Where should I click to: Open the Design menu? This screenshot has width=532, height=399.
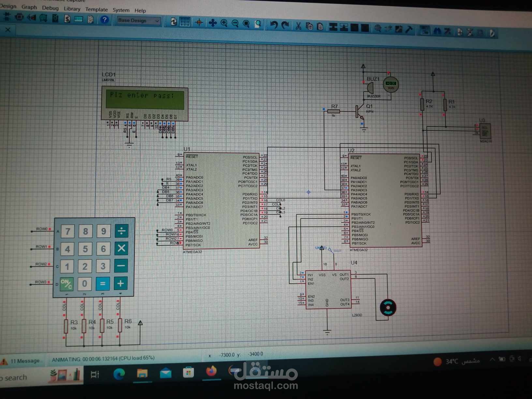[8, 6]
